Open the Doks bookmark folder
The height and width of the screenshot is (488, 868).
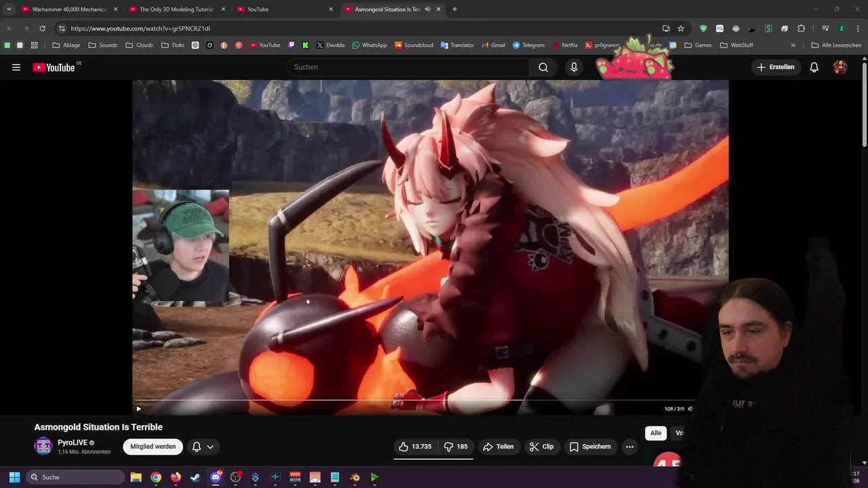pyautogui.click(x=173, y=45)
